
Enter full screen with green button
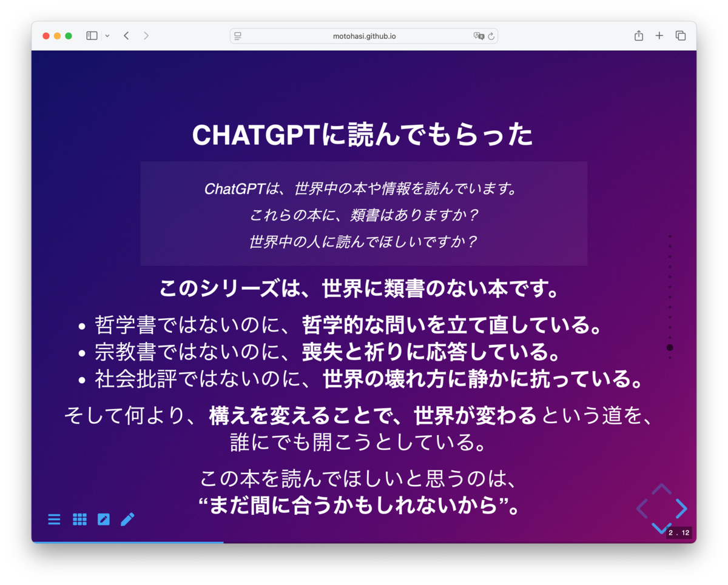coord(69,36)
